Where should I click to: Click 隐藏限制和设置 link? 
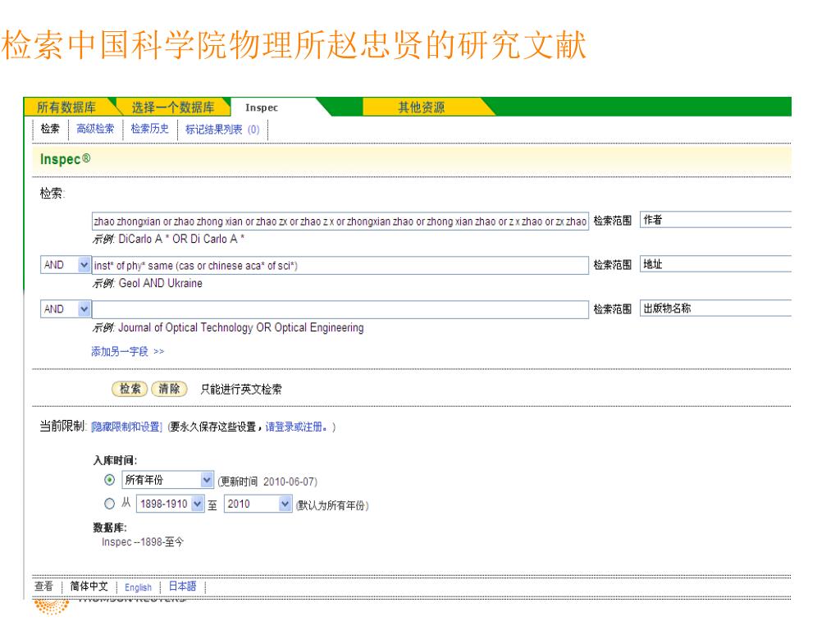pos(126,427)
